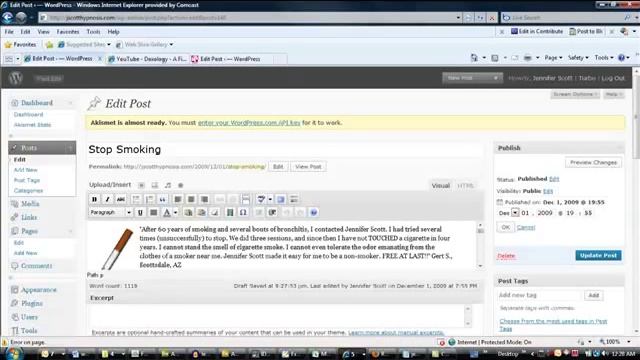640x360 pixels.
Task: Open the spellchecker language dropdown arrow
Action: [x=270, y=199]
